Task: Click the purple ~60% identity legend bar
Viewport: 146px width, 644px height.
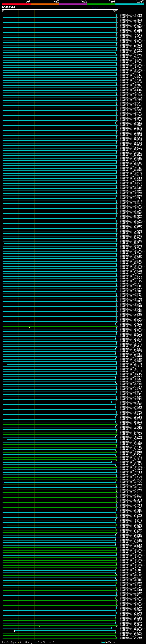Action: coord(73,4)
